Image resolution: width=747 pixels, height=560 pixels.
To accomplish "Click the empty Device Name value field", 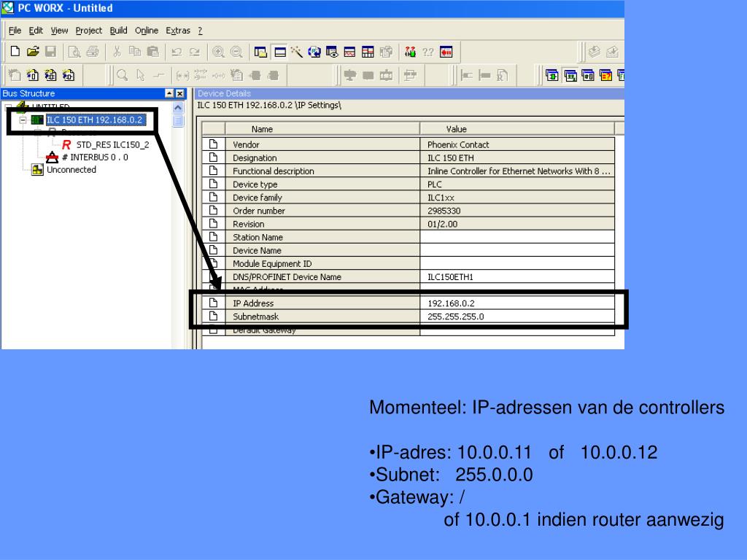I will [x=517, y=251].
